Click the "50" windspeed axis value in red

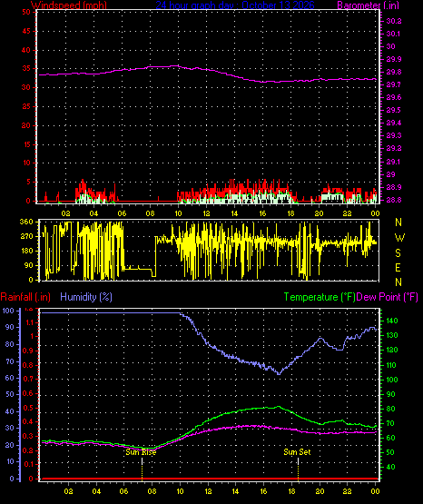click(x=26, y=12)
